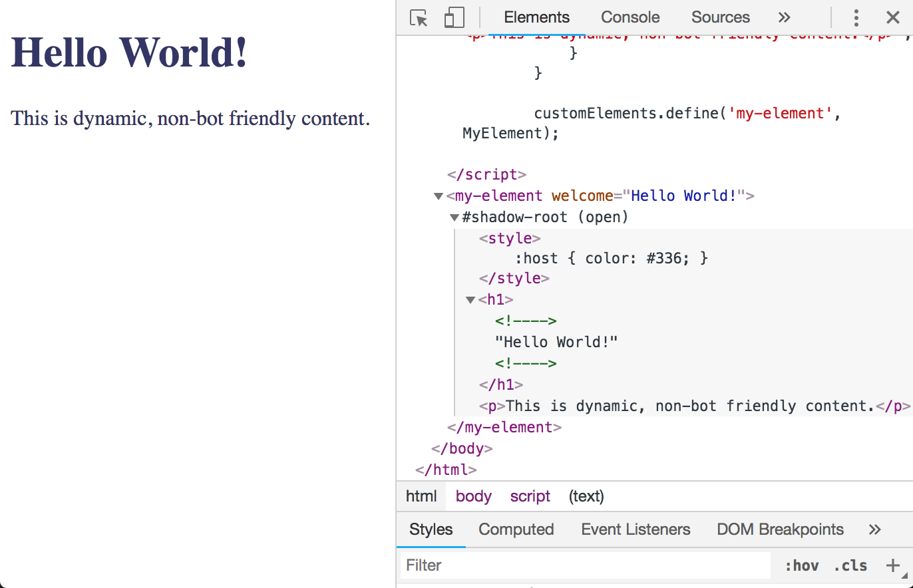Close DevTools with the X icon

pos(893,18)
